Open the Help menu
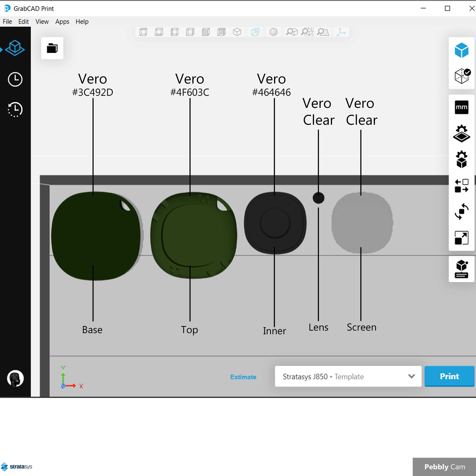 [x=82, y=22]
